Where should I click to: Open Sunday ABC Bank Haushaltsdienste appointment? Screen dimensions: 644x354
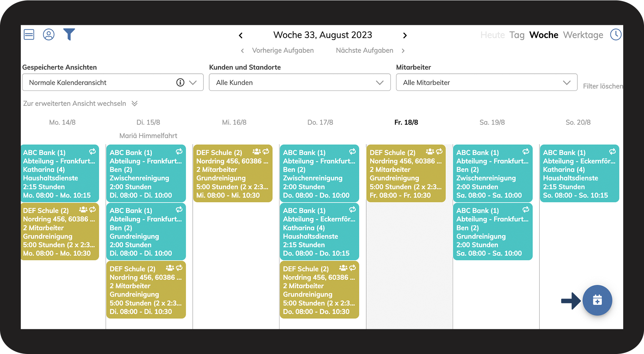point(579,174)
